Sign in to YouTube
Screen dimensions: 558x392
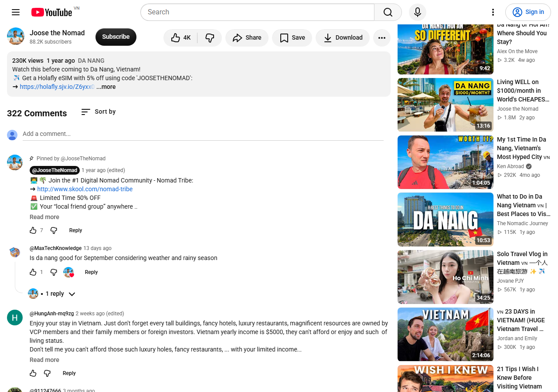[528, 12]
